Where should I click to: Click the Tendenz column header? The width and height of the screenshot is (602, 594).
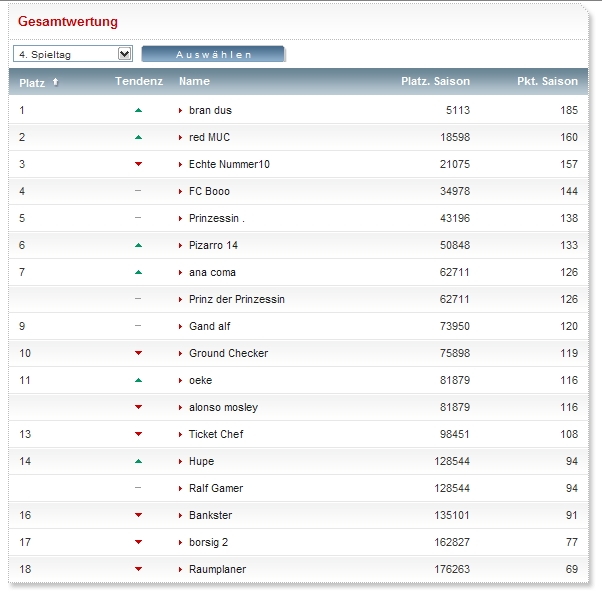[x=138, y=81]
